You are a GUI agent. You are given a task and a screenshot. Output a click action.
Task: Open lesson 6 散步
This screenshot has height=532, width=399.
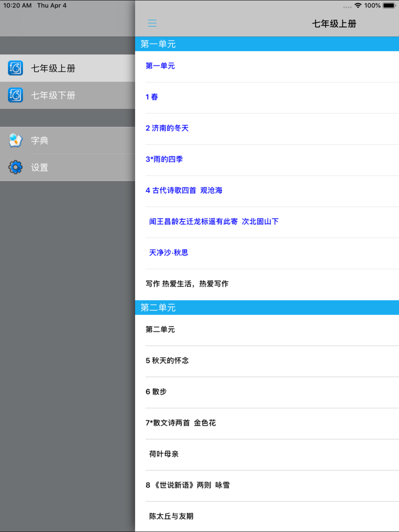[x=267, y=392]
